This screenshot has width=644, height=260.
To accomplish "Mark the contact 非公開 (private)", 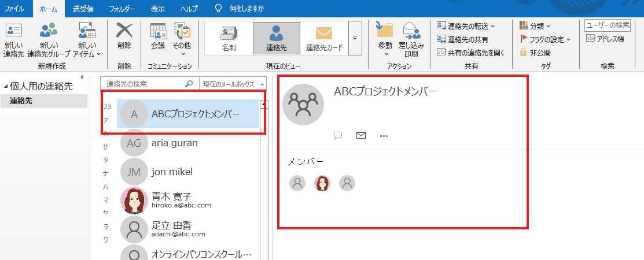I will [x=535, y=53].
